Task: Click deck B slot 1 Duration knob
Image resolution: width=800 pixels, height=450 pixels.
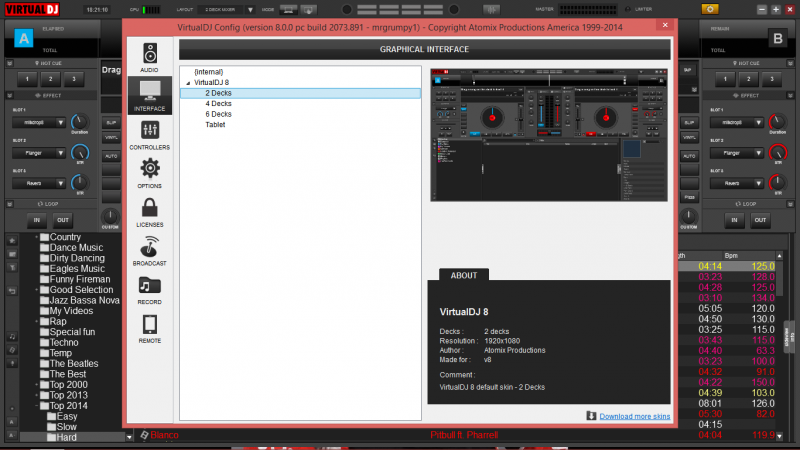Action: (x=778, y=121)
